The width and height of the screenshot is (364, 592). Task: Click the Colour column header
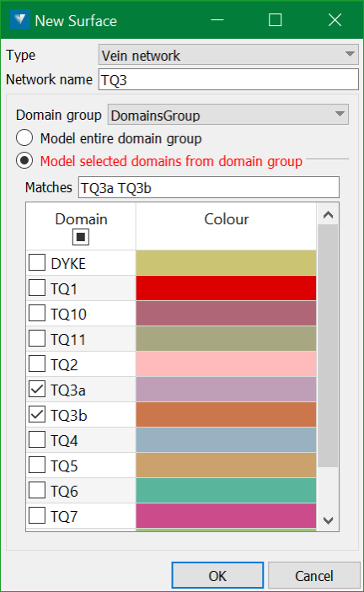point(227,219)
